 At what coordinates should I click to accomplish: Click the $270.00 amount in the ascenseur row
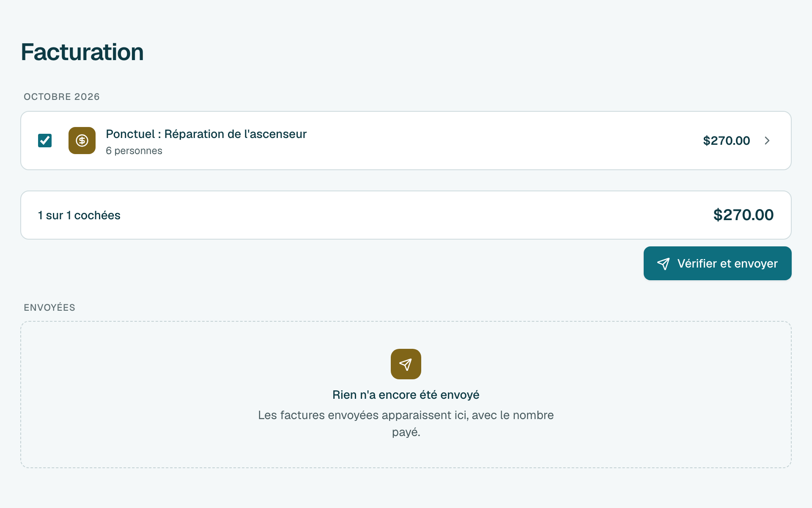[726, 141]
